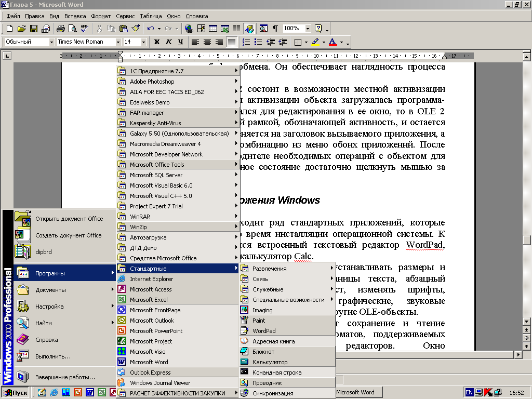Click the Пуск Start button
Viewport: 532px width, 399px height.
(x=16, y=393)
